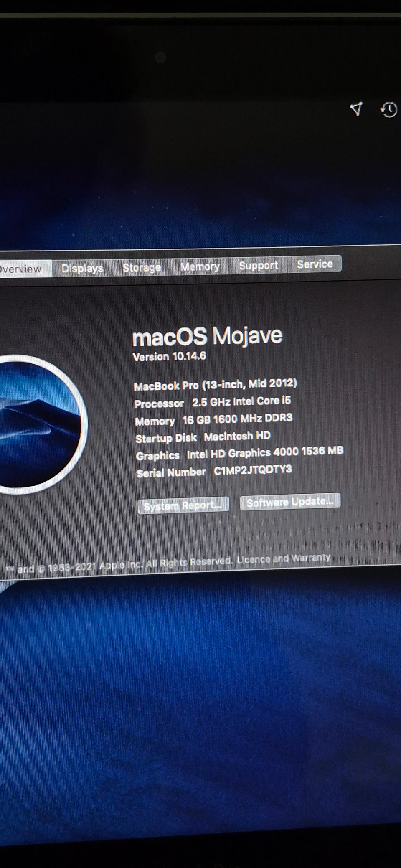The image size is (401, 868).
Task: Open the Time Machine menu bar icon
Action: pyautogui.click(x=388, y=110)
